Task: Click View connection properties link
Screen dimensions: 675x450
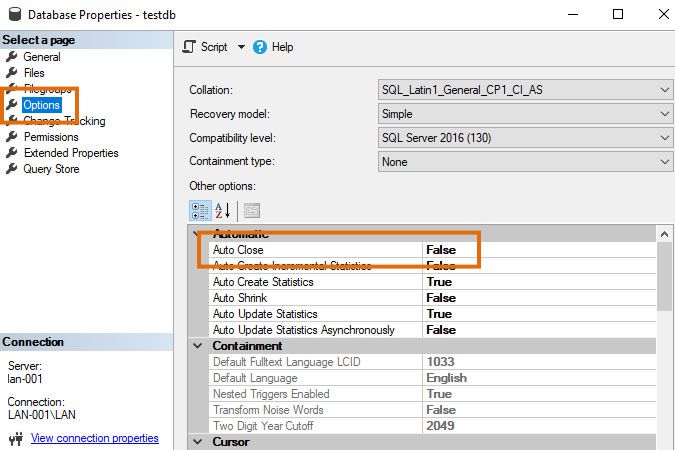Action: click(x=94, y=438)
